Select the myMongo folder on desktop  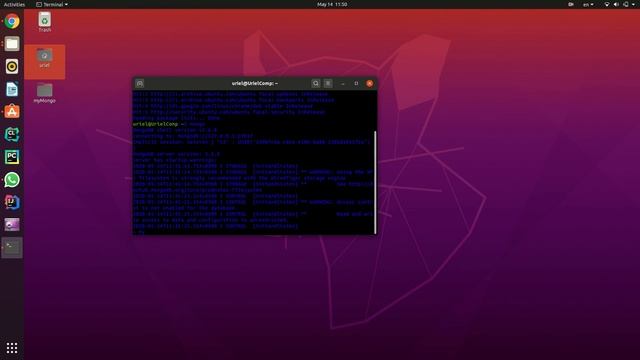44,93
